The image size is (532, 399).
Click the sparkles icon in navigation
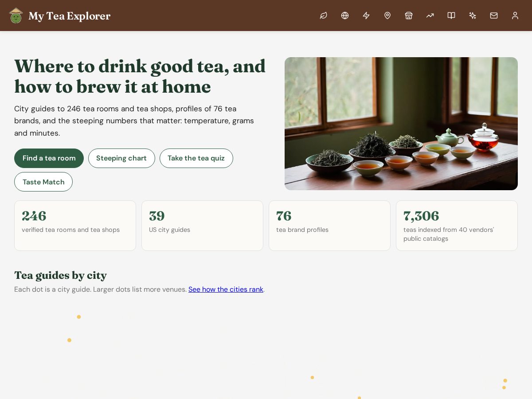[473, 16]
